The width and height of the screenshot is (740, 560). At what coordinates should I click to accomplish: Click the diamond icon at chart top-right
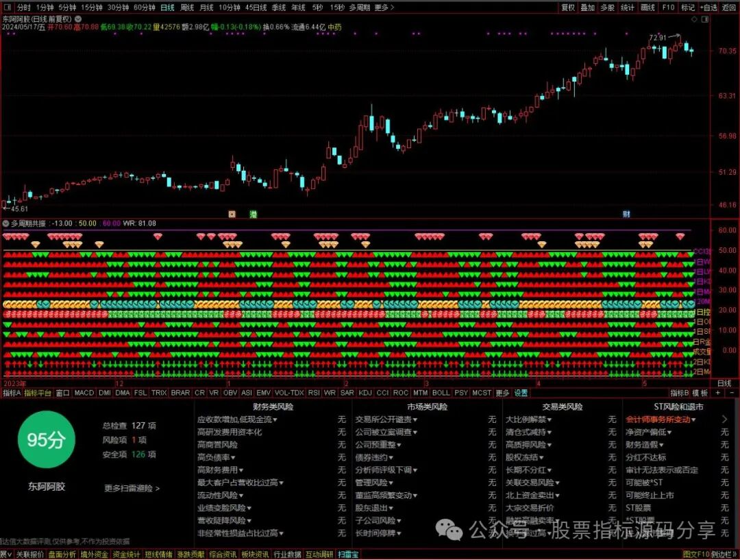(694, 19)
